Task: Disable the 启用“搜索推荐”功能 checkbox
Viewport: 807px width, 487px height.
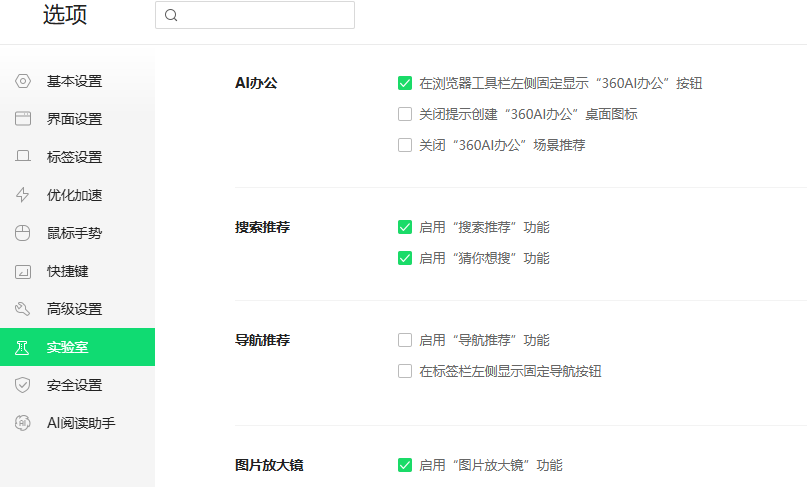Action: click(405, 227)
